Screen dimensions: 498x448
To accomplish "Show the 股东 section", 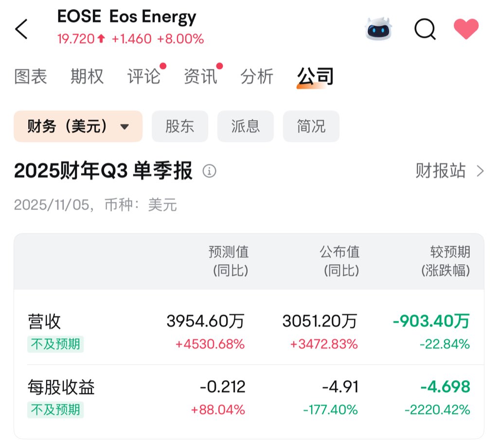I will coord(180,126).
